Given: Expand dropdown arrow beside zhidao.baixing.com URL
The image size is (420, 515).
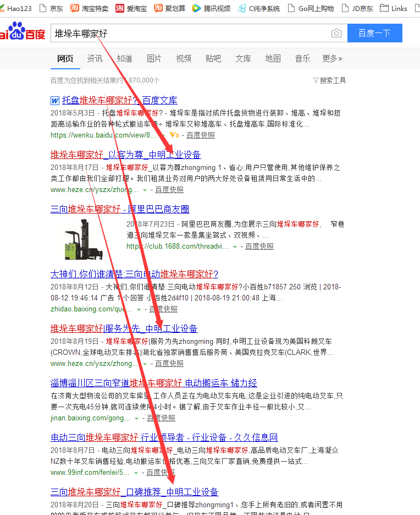Looking at the screenshot, I should point(139,309).
